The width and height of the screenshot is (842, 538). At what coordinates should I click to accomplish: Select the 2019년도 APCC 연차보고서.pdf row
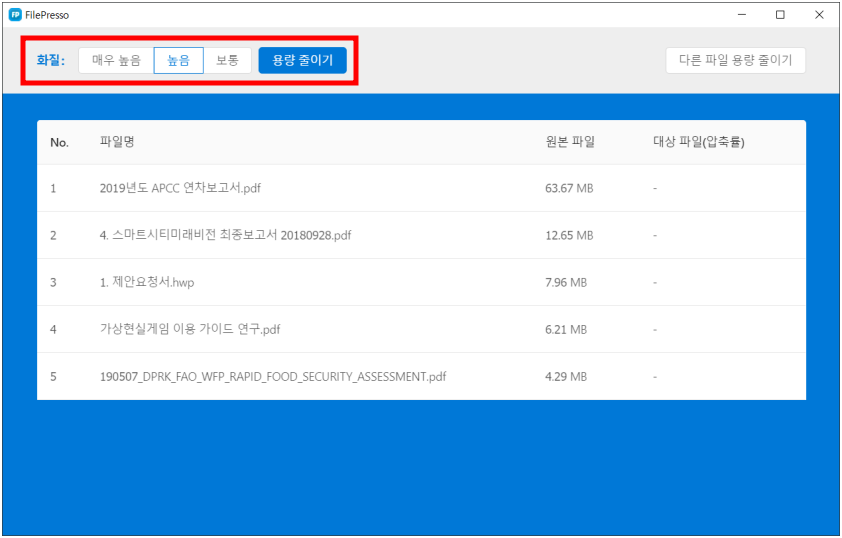coord(180,188)
